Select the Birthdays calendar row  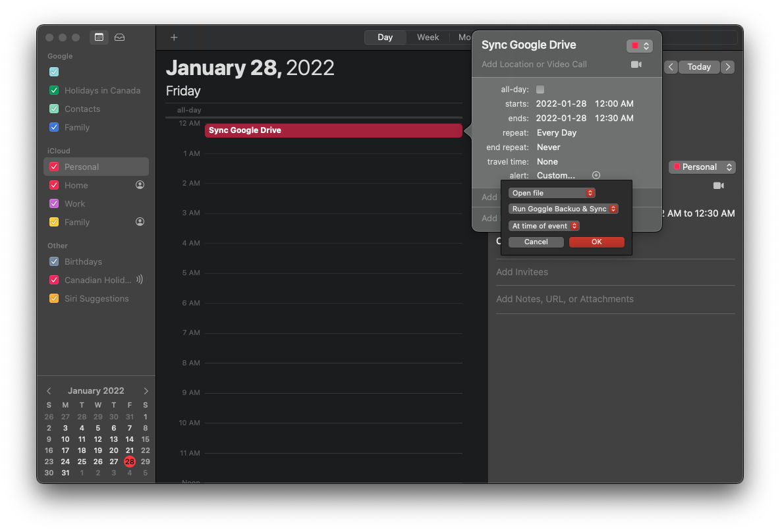tap(96, 261)
